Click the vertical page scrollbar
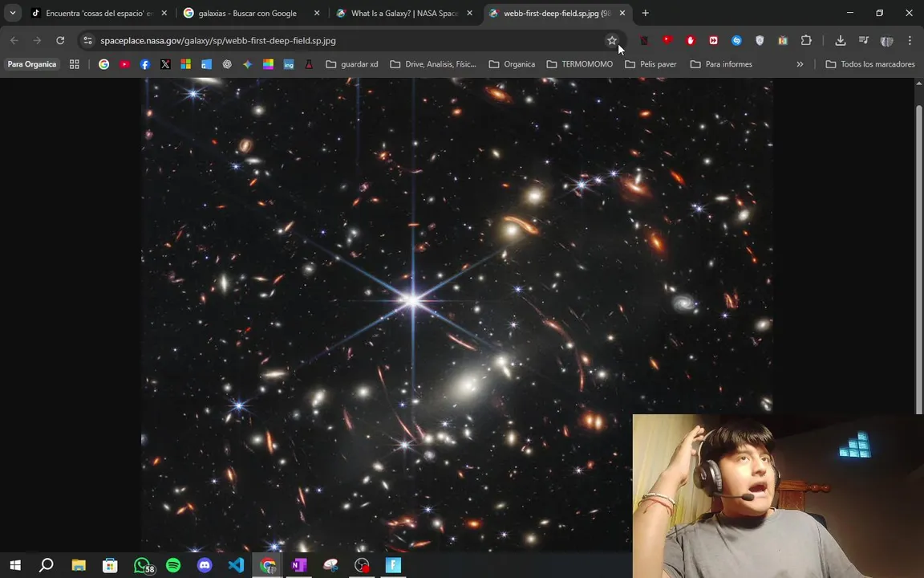 (x=918, y=259)
